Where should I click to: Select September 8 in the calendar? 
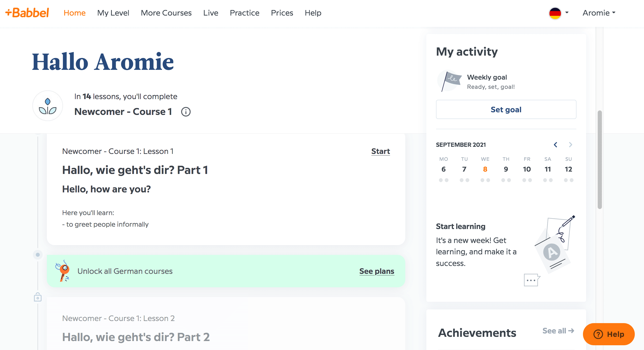(485, 169)
